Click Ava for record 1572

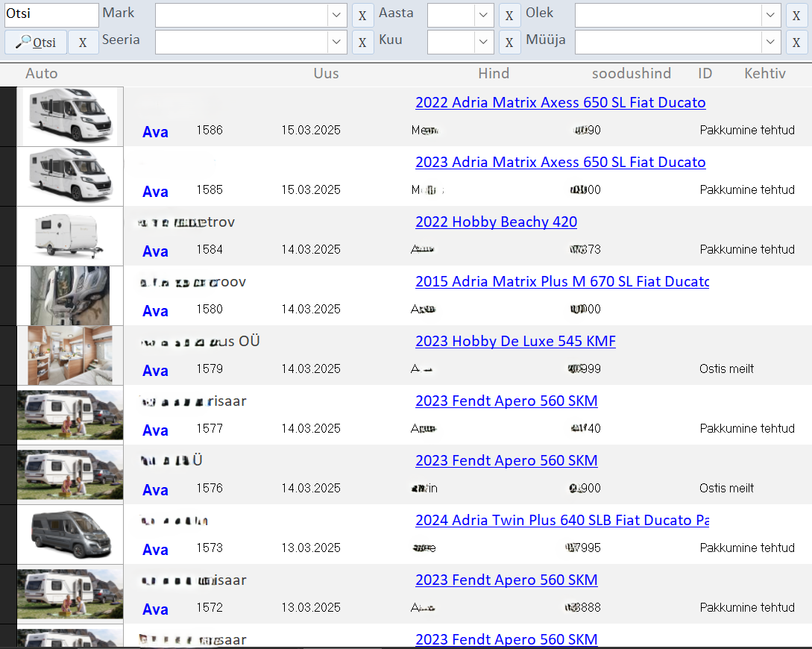[x=155, y=609]
